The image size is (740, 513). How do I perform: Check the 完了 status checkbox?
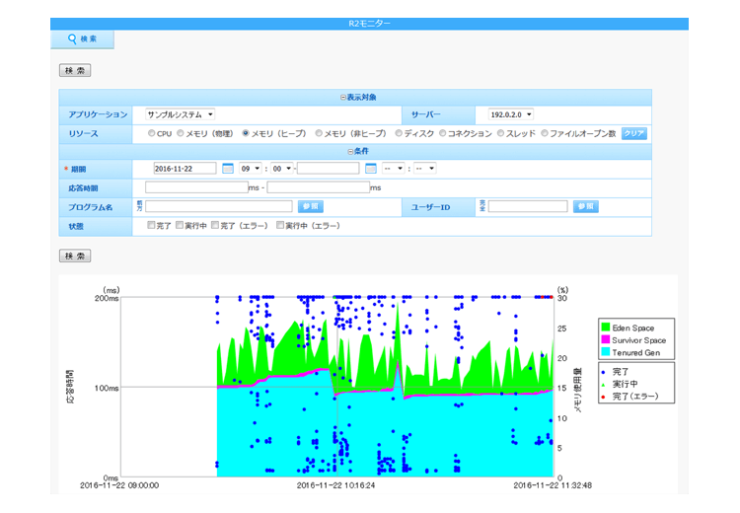[x=151, y=225]
